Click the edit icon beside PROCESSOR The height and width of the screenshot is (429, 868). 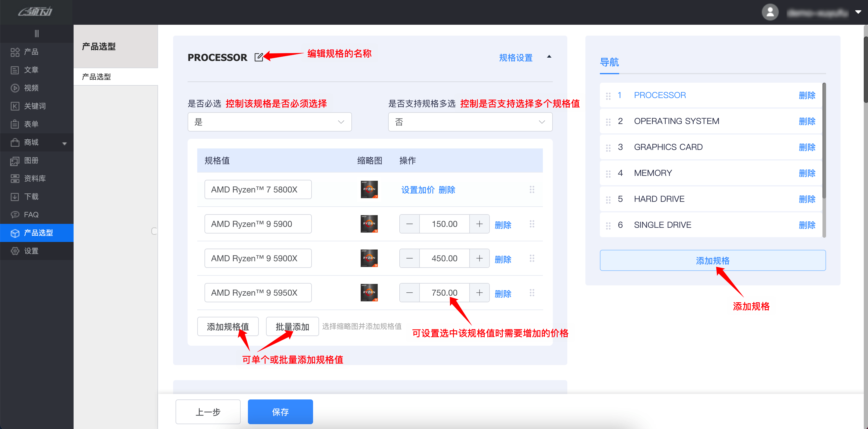(x=259, y=57)
